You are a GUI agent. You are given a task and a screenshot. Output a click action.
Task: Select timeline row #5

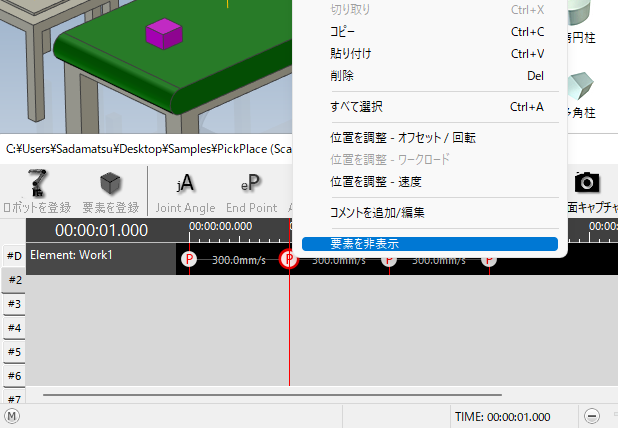tap(14, 352)
